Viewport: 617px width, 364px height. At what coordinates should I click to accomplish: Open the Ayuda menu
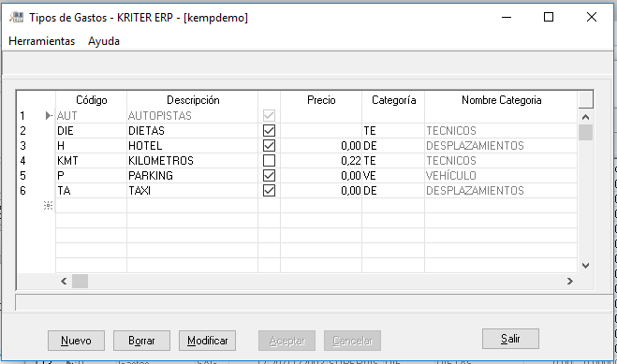[104, 41]
